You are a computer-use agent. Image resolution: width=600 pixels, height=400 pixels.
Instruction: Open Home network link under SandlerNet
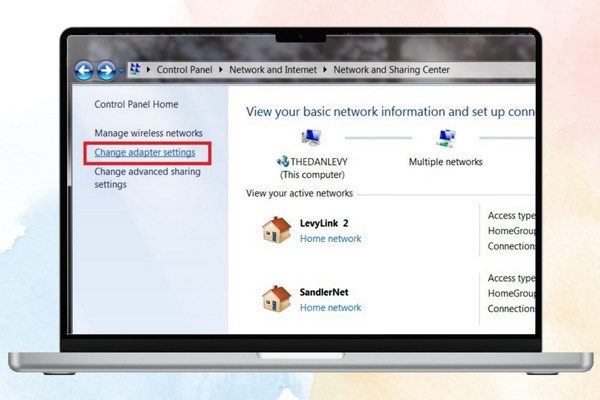[331, 307]
